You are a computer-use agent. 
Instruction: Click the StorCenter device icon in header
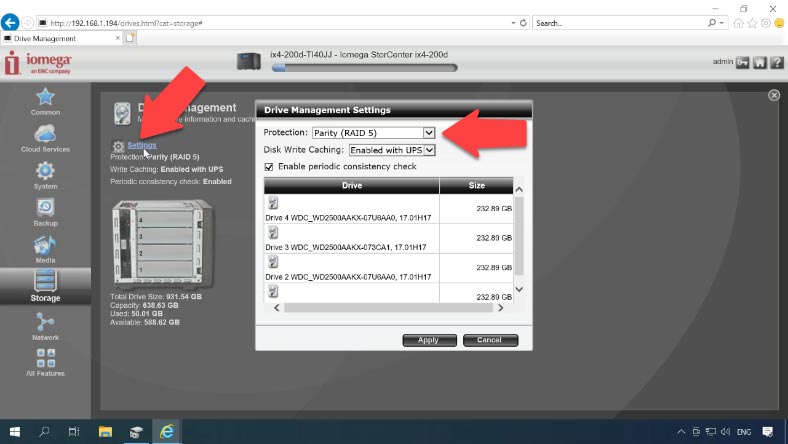249,61
